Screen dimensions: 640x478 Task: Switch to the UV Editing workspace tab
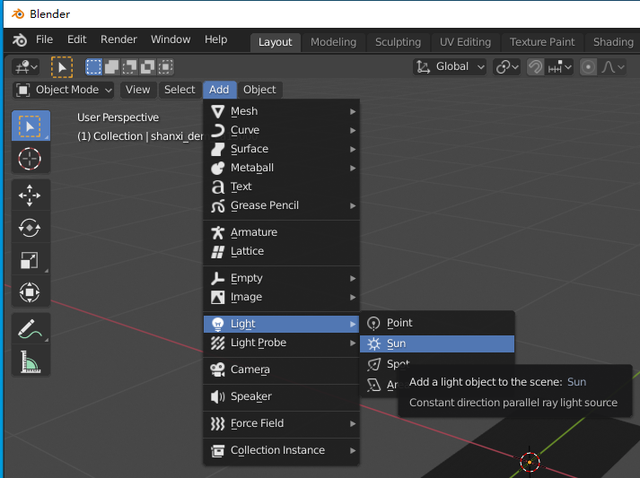coord(465,42)
